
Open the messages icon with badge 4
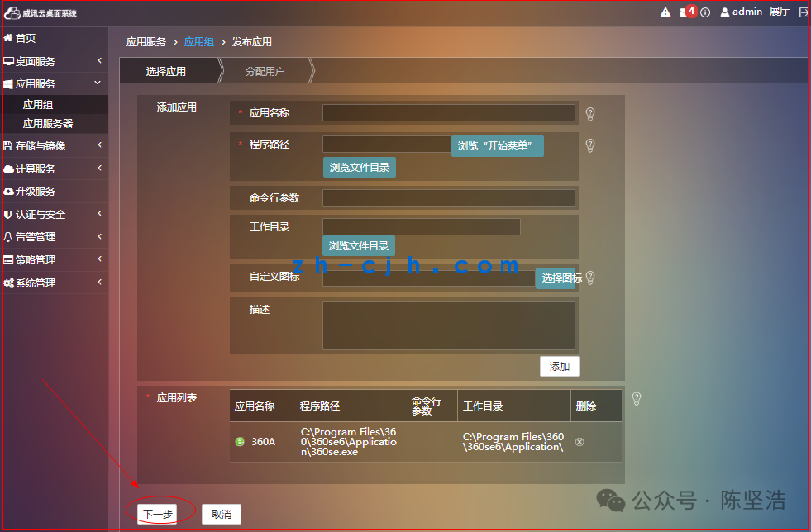pos(688,12)
